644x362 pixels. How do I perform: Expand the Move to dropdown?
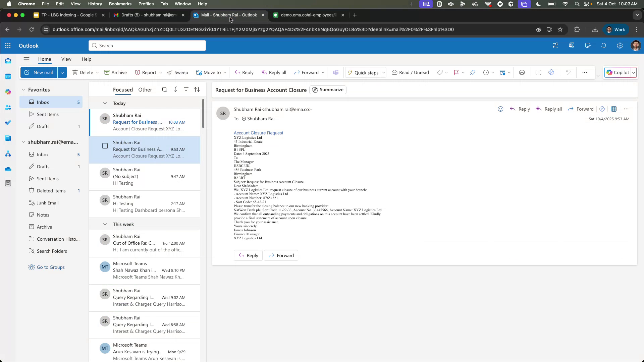[x=224, y=72]
